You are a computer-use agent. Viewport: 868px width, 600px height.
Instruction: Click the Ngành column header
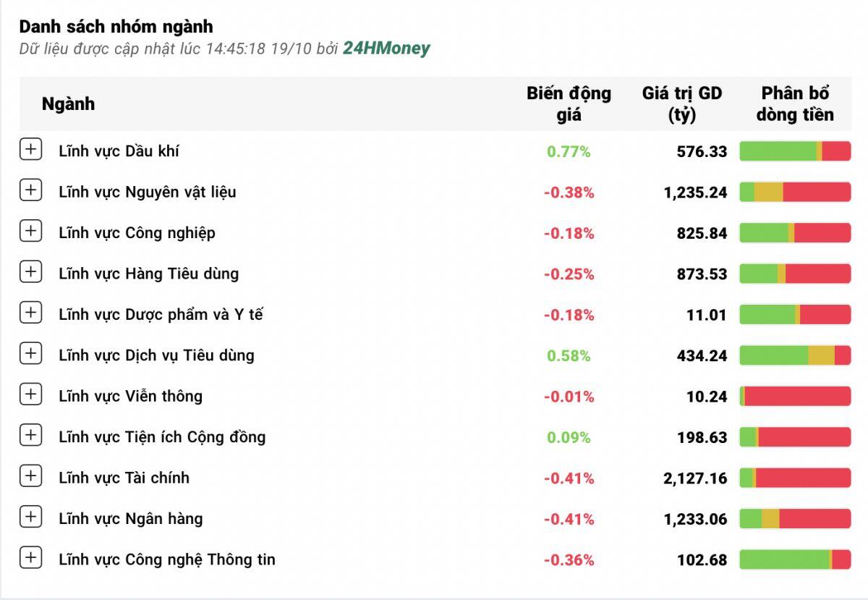point(68,103)
